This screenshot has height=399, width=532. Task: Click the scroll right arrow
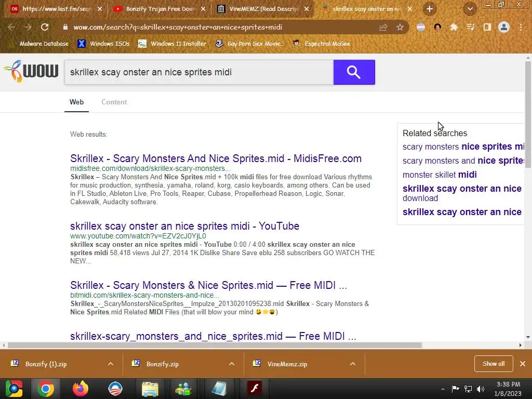point(521,345)
